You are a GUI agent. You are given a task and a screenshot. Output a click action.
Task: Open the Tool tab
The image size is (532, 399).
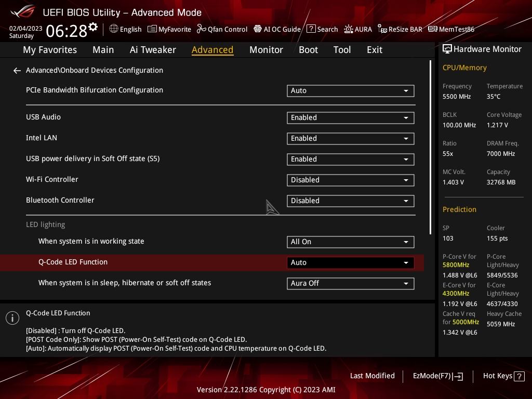pyautogui.click(x=342, y=50)
